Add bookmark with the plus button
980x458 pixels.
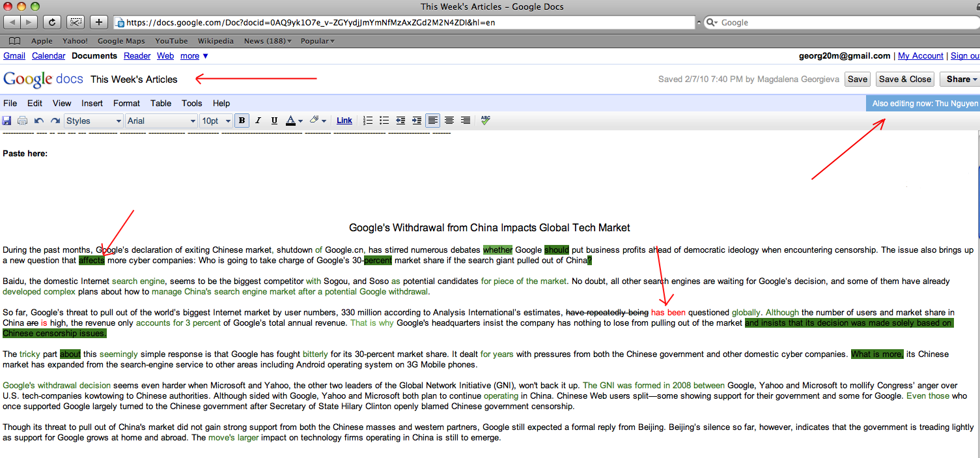99,22
